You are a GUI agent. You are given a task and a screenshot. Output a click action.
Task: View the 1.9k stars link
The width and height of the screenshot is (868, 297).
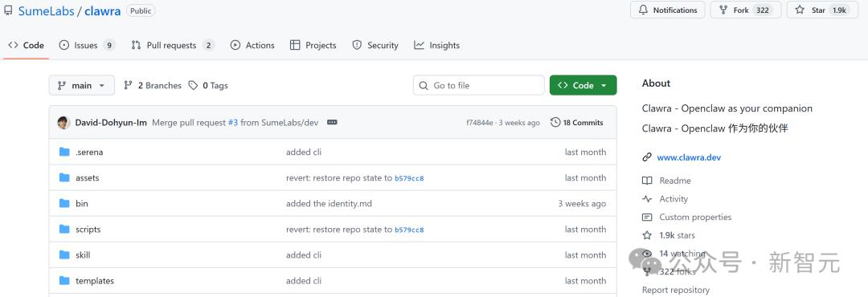677,236
